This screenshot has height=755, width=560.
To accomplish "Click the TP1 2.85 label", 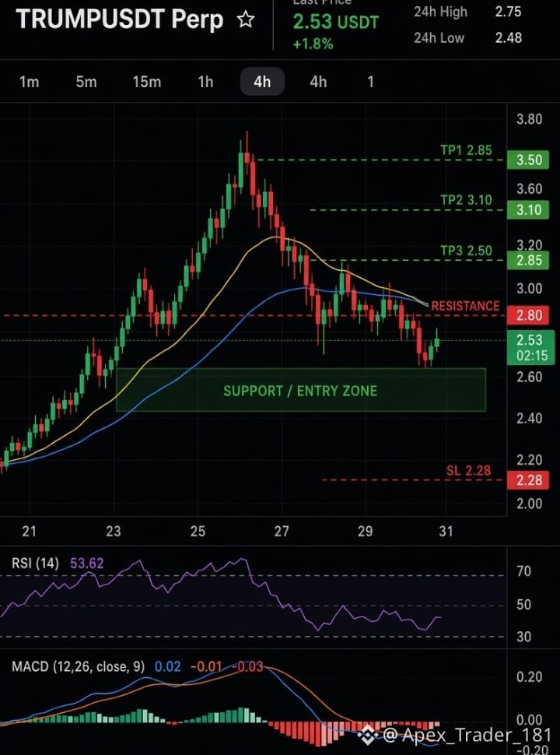I will [466, 150].
